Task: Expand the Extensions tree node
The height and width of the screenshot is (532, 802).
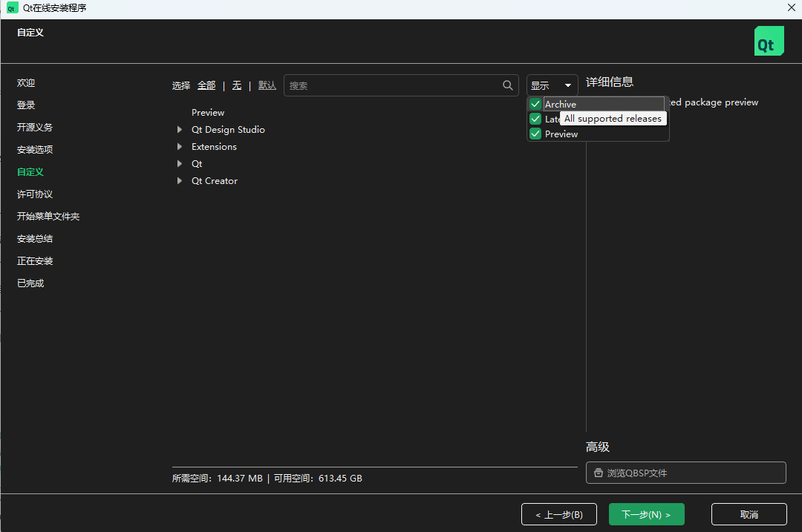Action: click(x=180, y=147)
